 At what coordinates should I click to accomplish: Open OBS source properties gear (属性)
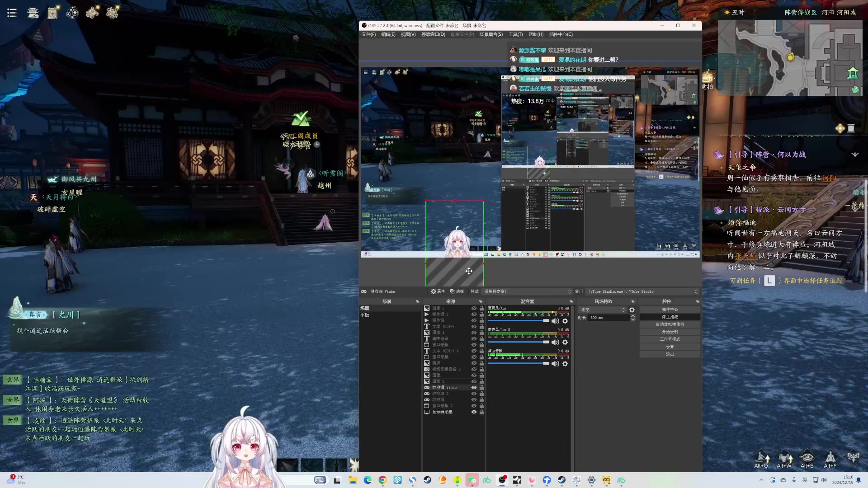(x=438, y=291)
